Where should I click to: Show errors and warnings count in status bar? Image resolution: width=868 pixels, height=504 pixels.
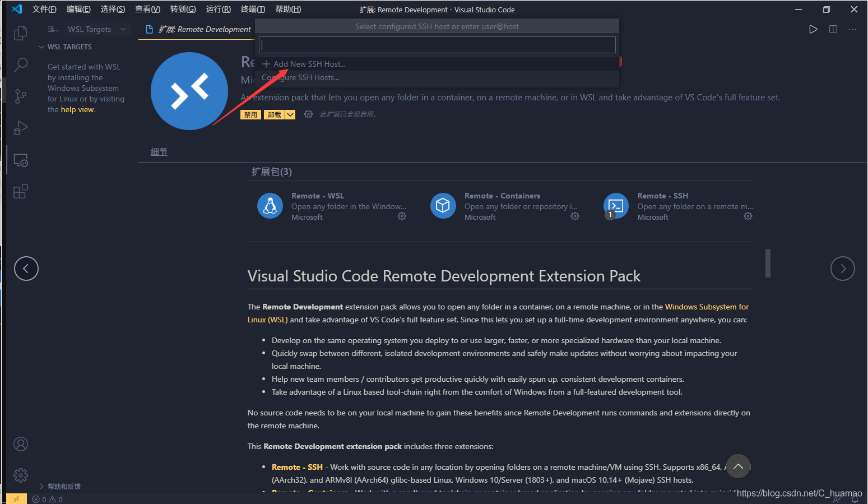(x=48, y=500)
